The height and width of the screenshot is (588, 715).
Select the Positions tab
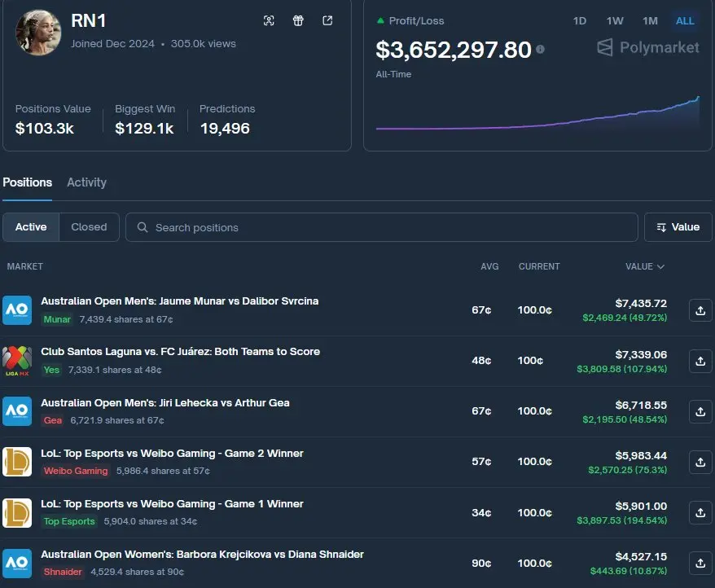click(x=27, y=182)
